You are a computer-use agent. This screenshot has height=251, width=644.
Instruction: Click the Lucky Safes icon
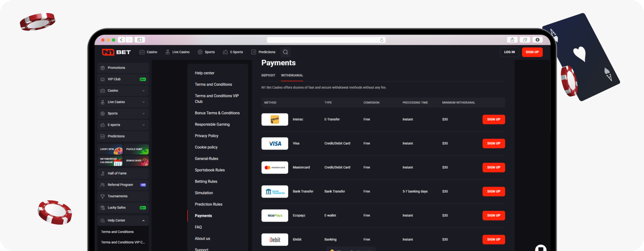tap(103, 208)
